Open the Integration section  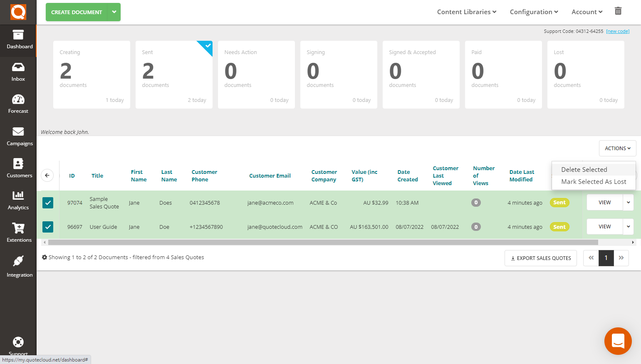pos(18,267)
